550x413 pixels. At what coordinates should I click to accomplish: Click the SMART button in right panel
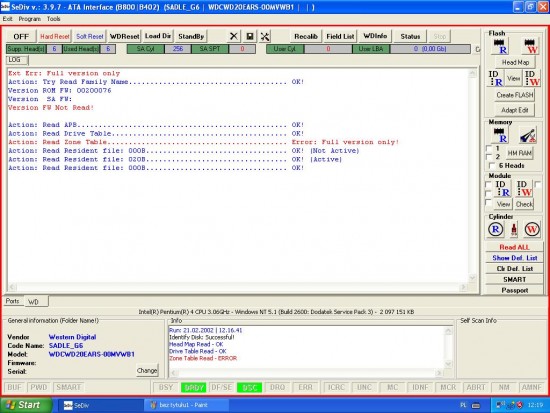pos(515,280)
